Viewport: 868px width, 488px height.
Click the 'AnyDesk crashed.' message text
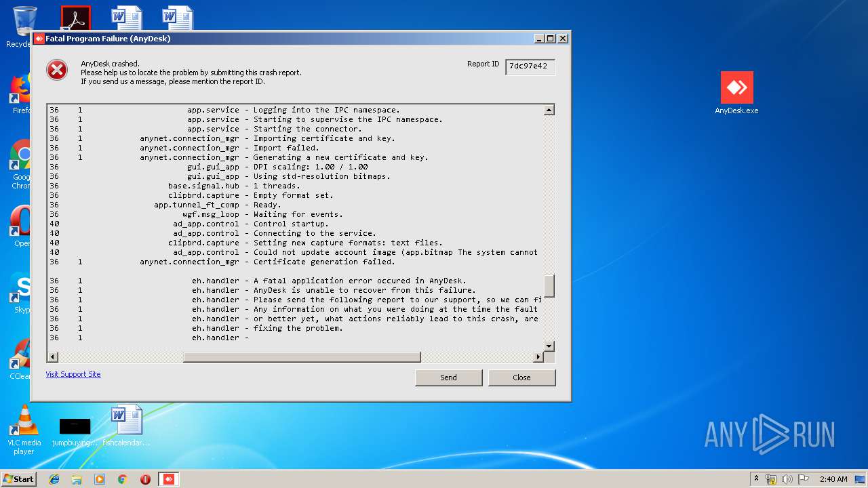click(x=110, y=64)
